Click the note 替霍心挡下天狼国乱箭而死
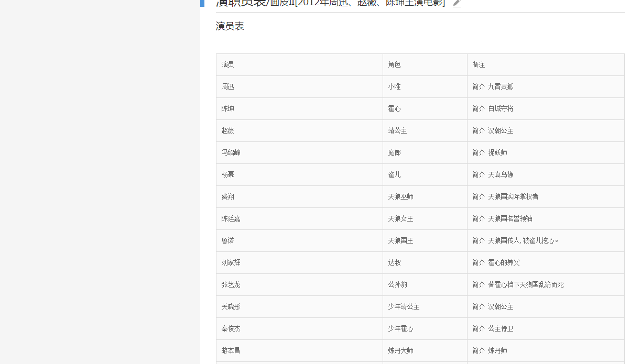This screenshot has height=364, width=630. (526, 284)
